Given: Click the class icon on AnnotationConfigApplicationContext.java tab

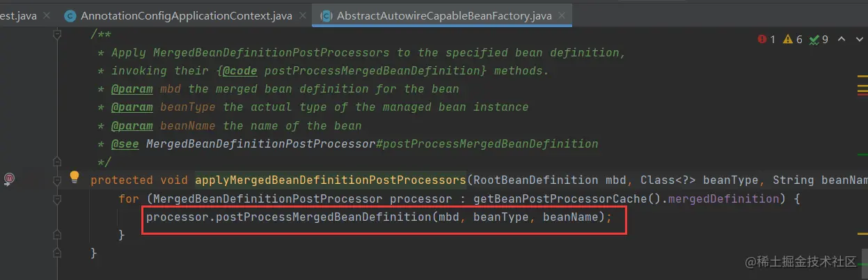Looking at the screenshot, I should point(70,15).
